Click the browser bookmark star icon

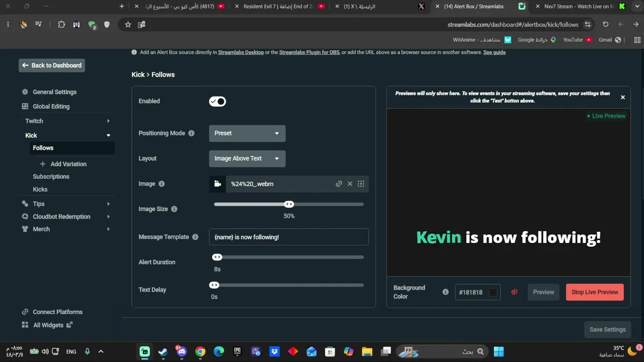(128, 25)
